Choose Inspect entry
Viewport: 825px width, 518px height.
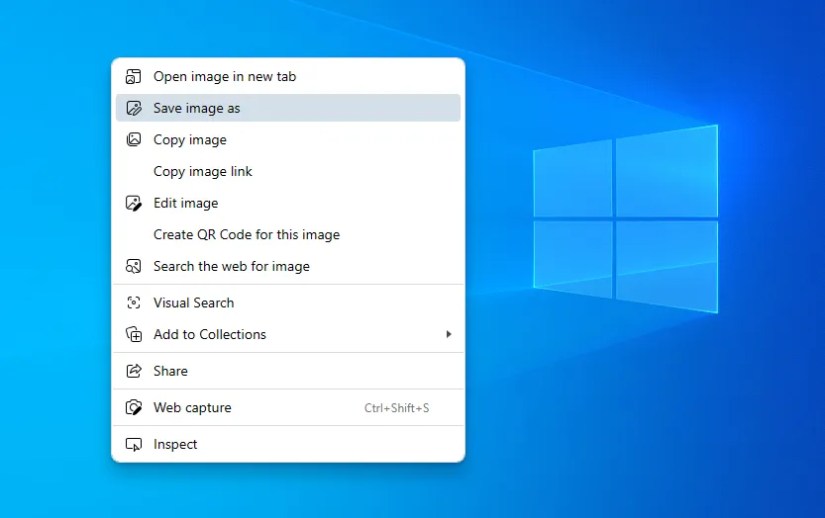(x=288, y=444)
